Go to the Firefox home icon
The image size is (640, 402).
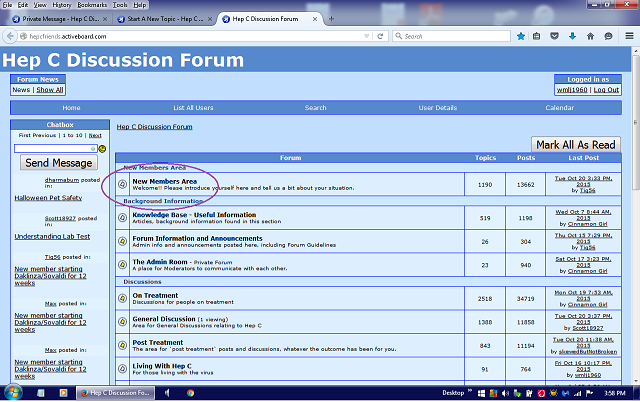pyautogui.click(x=588, y=36)
